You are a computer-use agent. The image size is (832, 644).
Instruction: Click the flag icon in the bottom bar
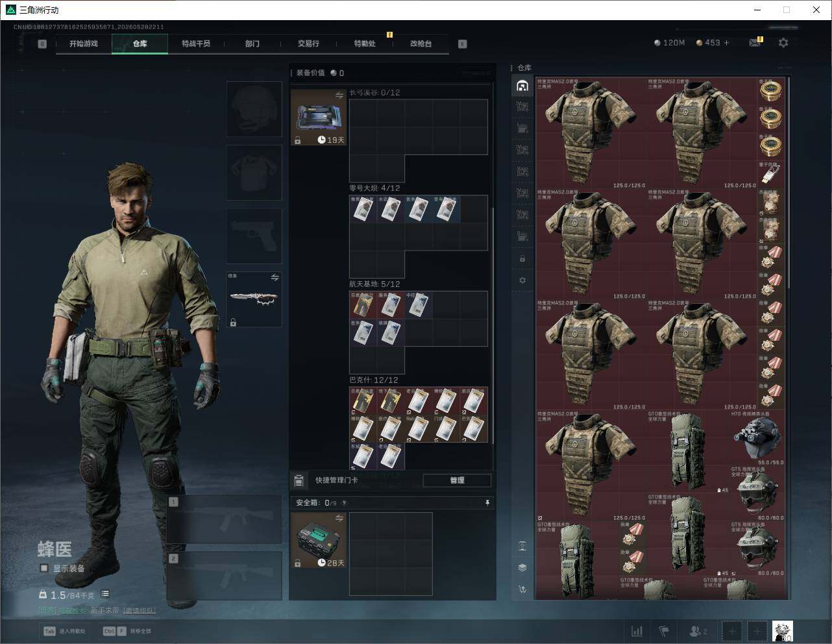point(664,631)
